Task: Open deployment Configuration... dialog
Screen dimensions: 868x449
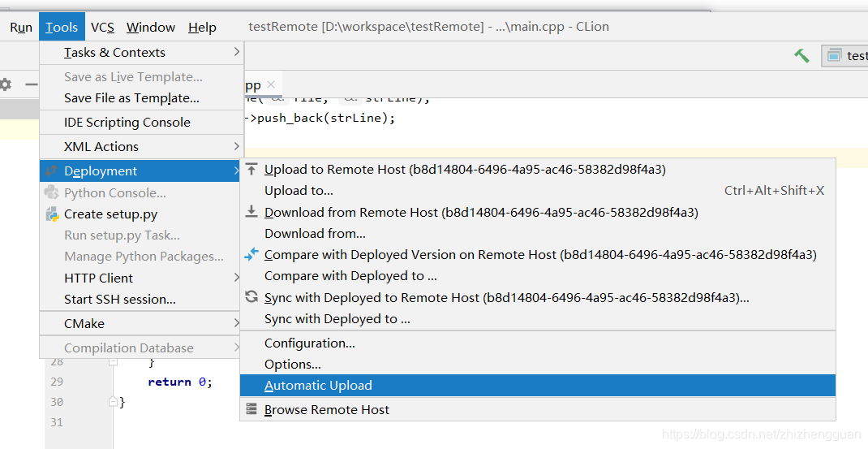Action: [x=538, y=343]
